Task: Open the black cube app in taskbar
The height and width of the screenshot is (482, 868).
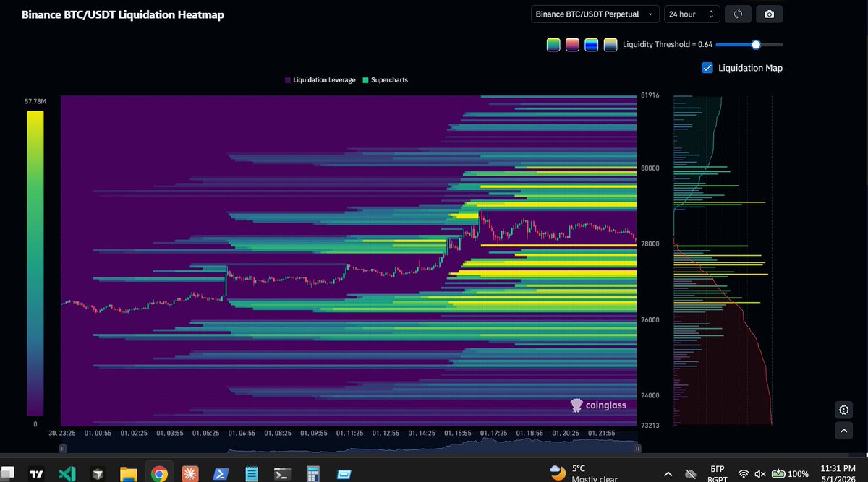Action: coord(98,475)
